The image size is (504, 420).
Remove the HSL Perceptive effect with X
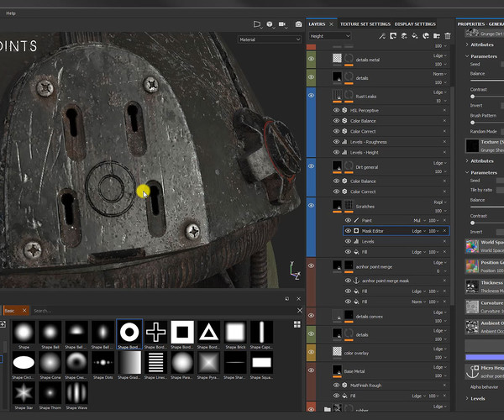tap(444, 110)
